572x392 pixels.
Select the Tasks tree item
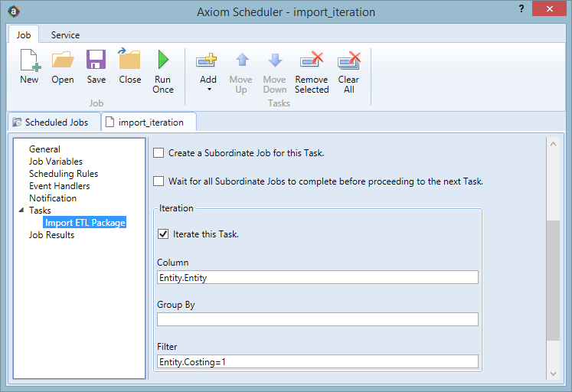[x=40, y=211]
